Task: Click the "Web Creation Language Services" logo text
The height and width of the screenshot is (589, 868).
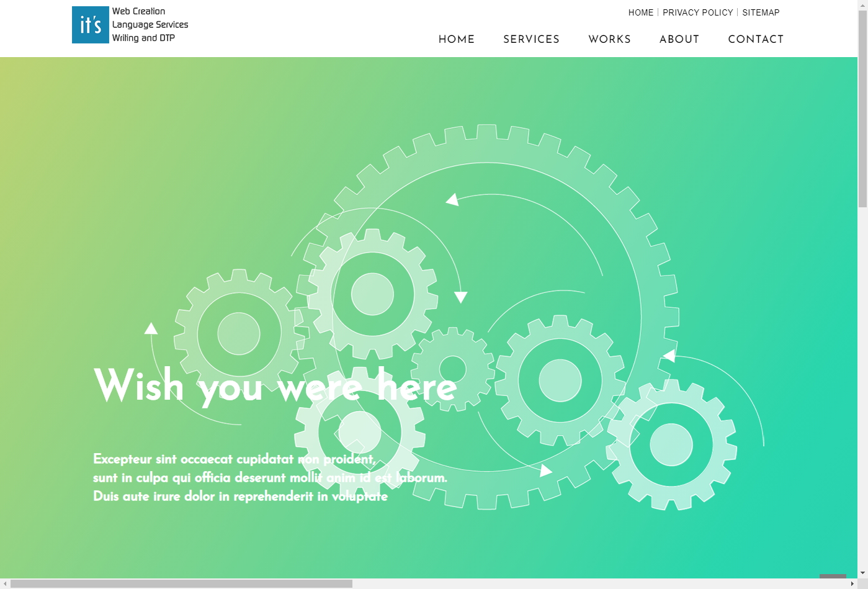Action: (x=150, y=25)
